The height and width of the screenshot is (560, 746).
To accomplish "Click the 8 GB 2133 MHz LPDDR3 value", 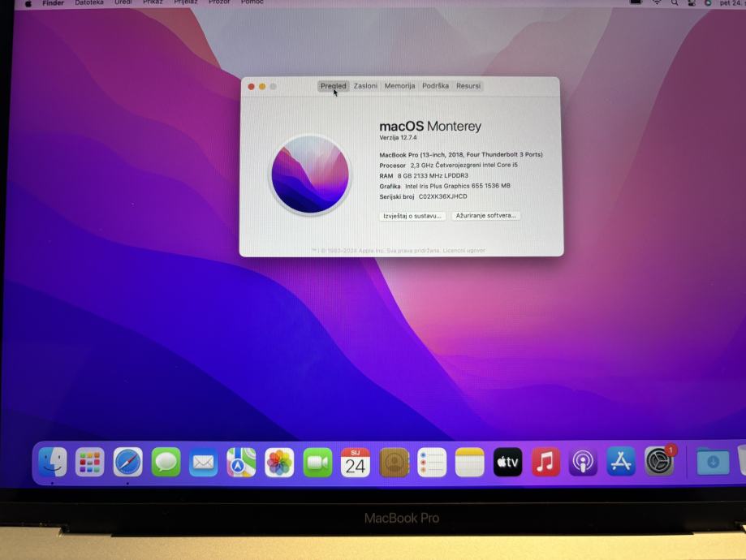I will click(433, 175).
